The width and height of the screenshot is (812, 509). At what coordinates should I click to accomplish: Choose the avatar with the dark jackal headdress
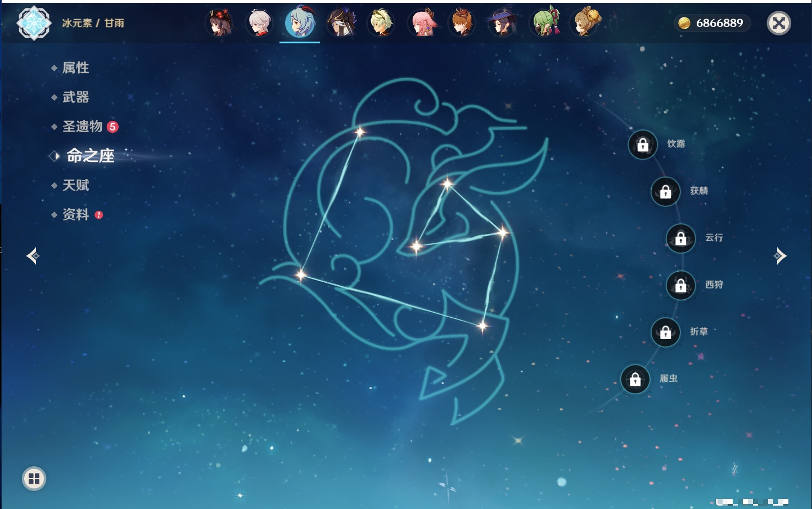341,22
